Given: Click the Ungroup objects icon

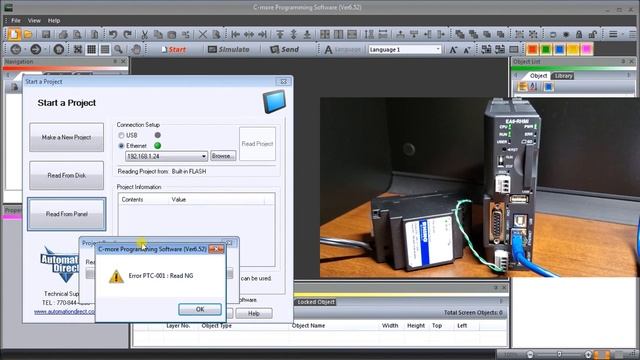Looking at the screenshot, I should (533, 35).
